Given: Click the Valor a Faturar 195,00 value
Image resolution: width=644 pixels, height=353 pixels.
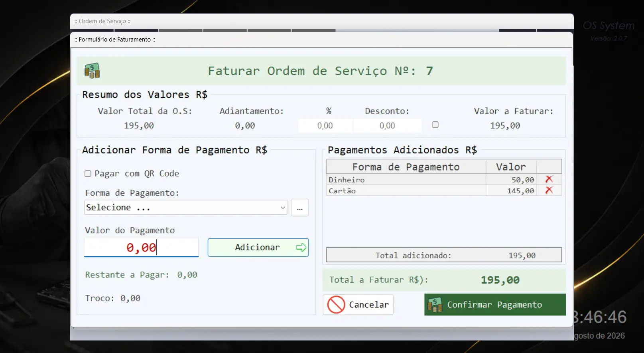Looking at the screenshot, I should click(505, 126).
